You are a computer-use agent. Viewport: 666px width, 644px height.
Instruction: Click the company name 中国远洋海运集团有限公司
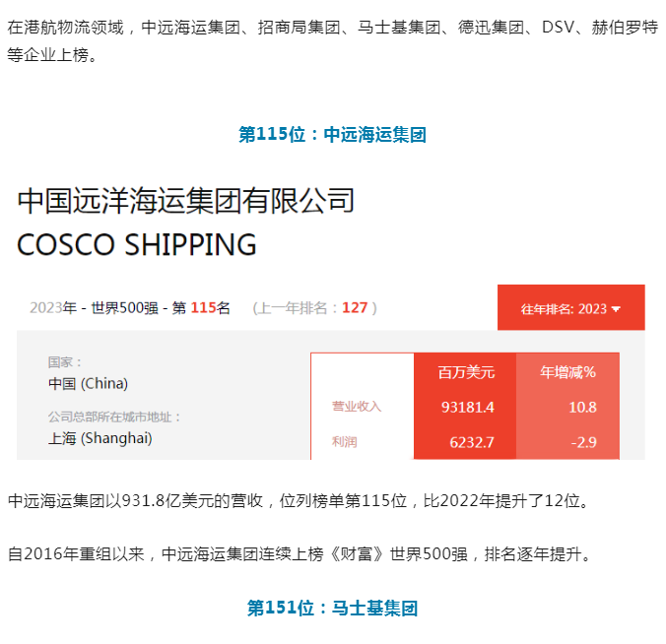coord(185,201)
